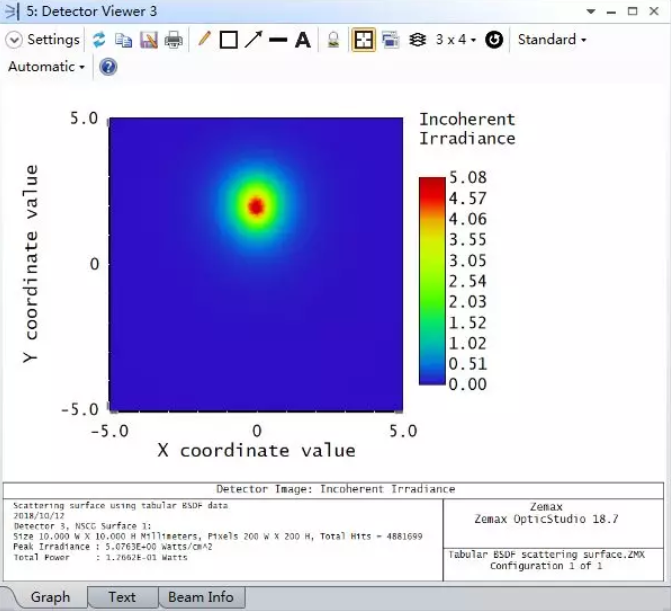Switch to the Text tab
Image resolution: width=671 pixels, height=611 pixels.
[122, 597]
